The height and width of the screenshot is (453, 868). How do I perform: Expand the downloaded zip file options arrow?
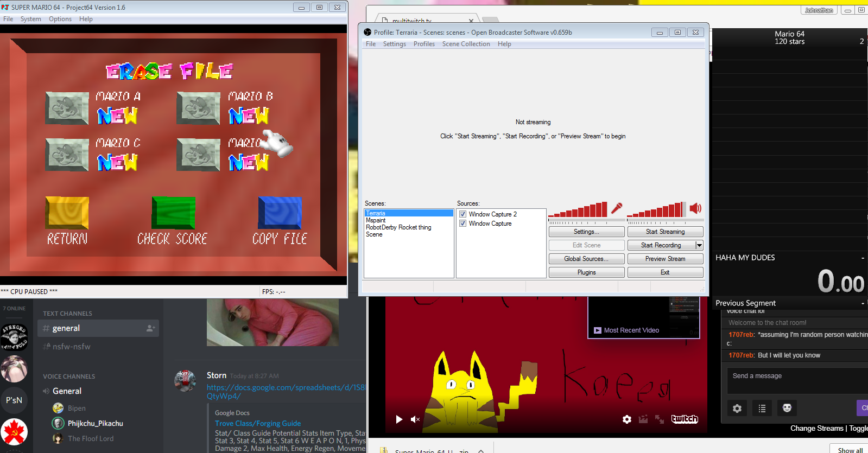tap(481, 451)
